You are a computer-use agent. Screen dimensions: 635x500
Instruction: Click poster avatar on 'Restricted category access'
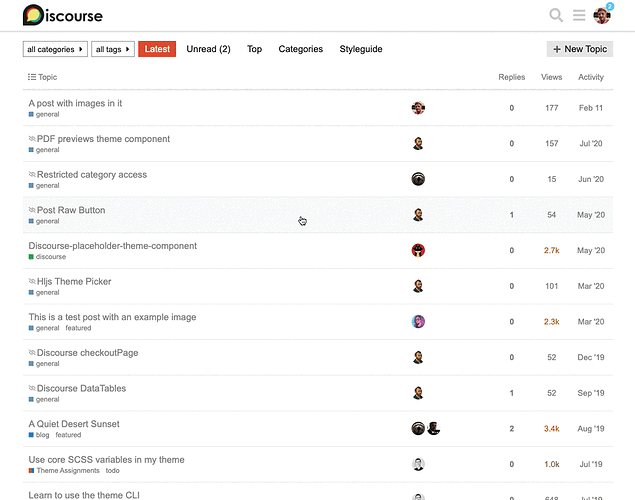click(x=418, y=179)
